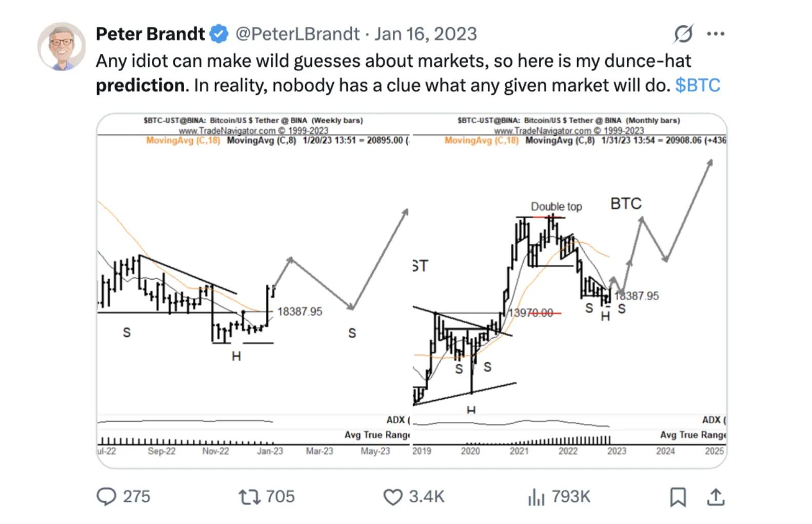
Task: Click the @PeterLBrandt handle
Action: tap(298, 34)
